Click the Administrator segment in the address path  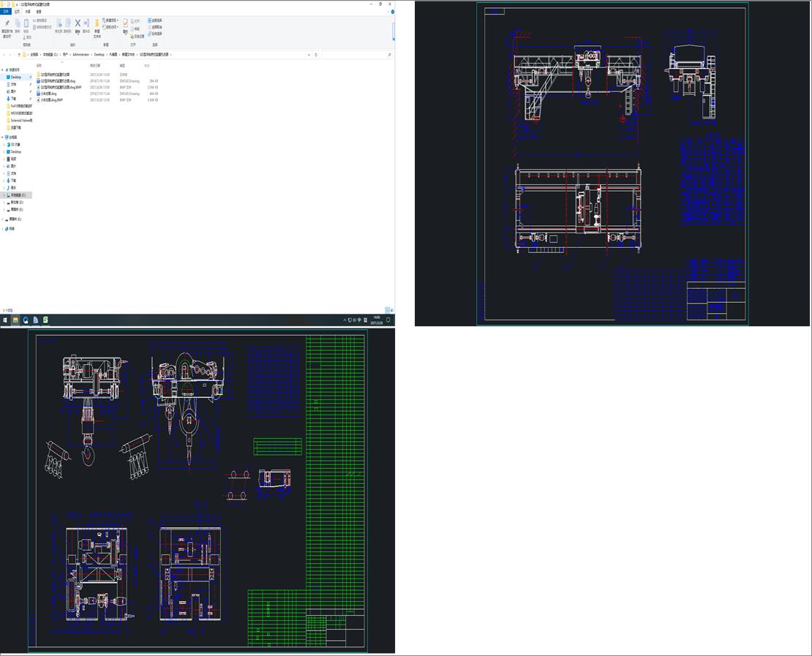[80, 54]
